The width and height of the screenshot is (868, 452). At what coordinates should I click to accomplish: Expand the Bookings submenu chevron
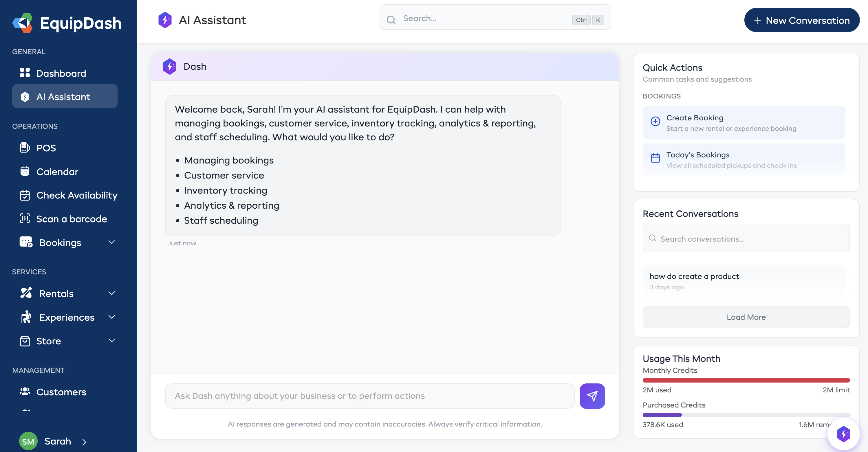(x=111, y=242)
